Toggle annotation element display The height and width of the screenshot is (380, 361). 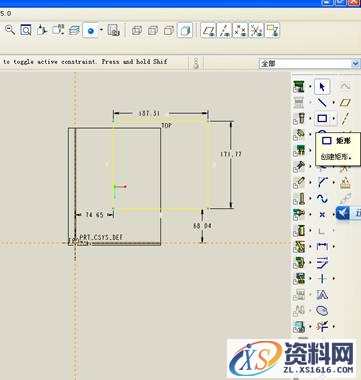pyautogui.click(x=272, y=30)
